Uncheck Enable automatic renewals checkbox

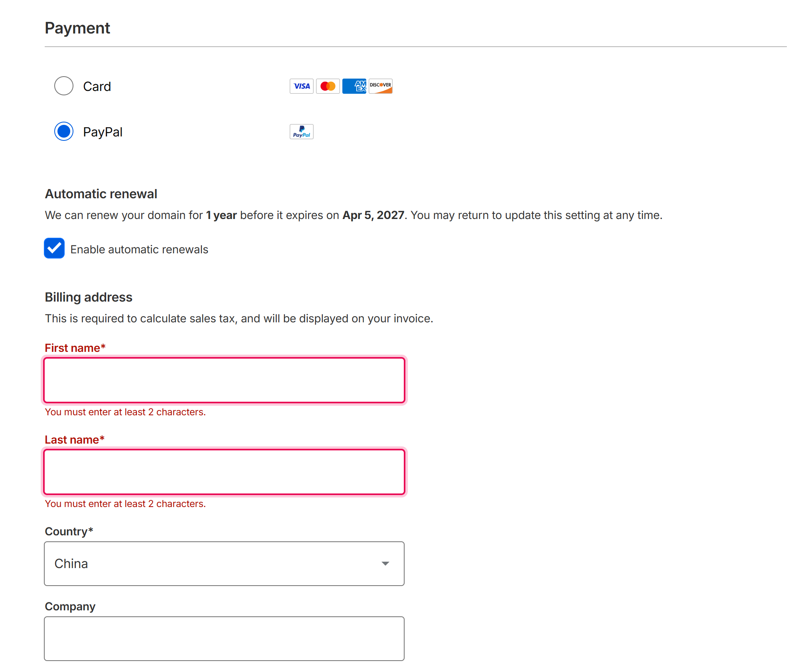click(54, 249)
